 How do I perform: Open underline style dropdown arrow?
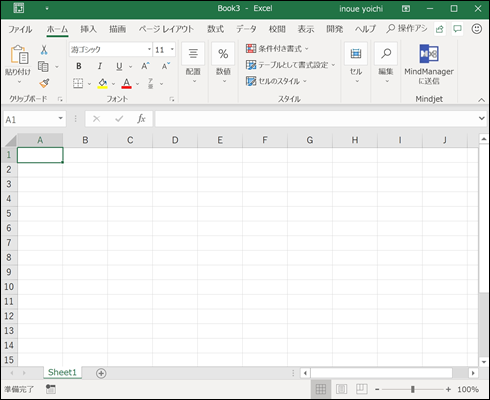pos(130,67)
